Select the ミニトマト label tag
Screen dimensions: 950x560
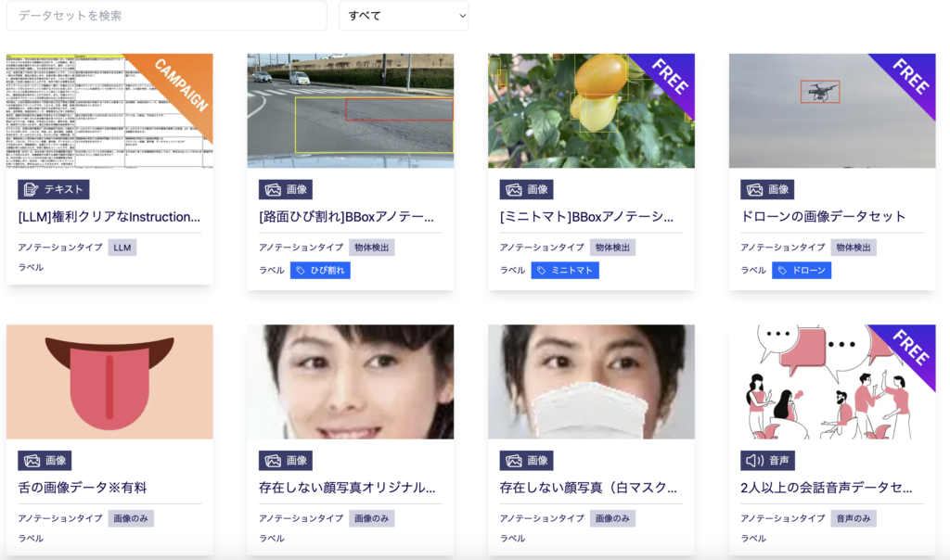click(x=565, y=271)
